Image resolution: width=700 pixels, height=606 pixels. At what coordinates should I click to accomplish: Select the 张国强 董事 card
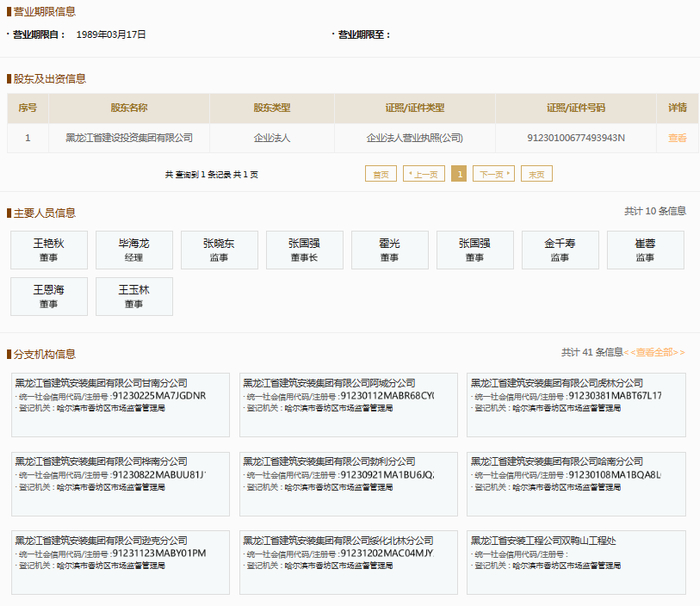[x=475, y=250]
